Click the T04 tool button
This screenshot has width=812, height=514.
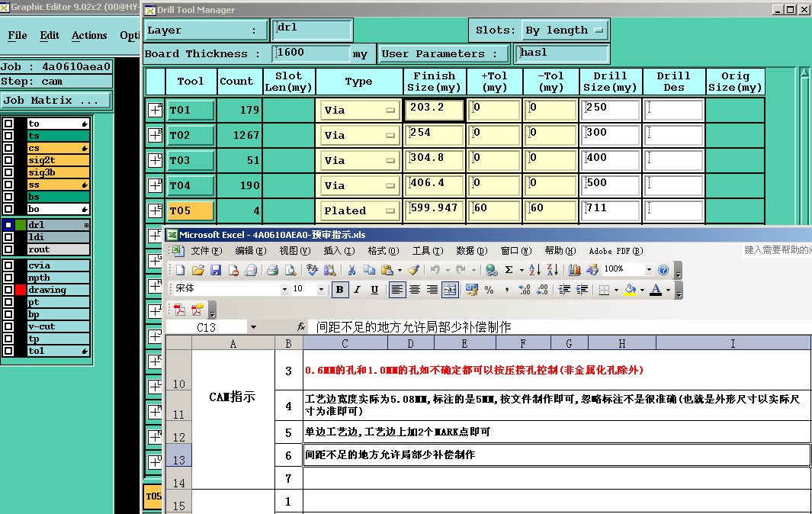click(x=190, y=185)
